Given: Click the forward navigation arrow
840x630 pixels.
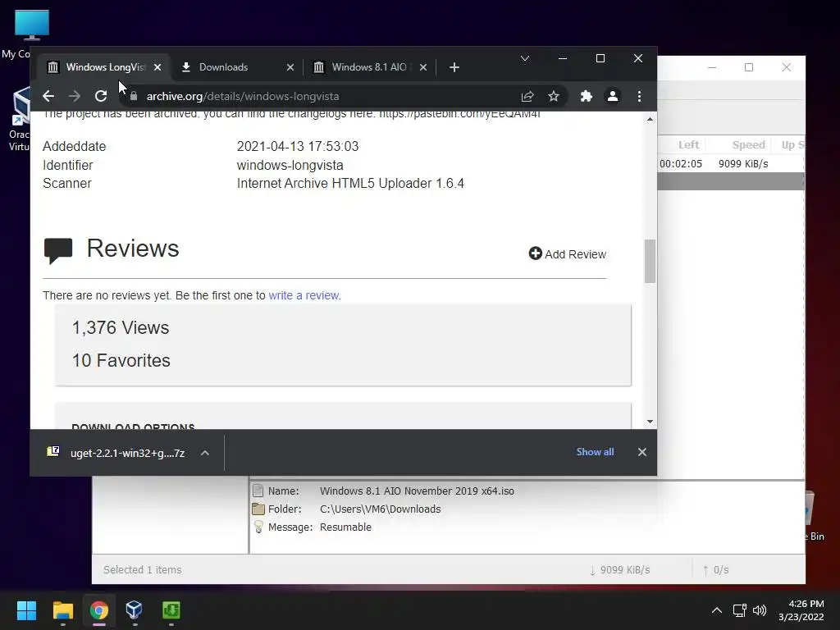Looking at the screenshot, I should pos(75,97).
